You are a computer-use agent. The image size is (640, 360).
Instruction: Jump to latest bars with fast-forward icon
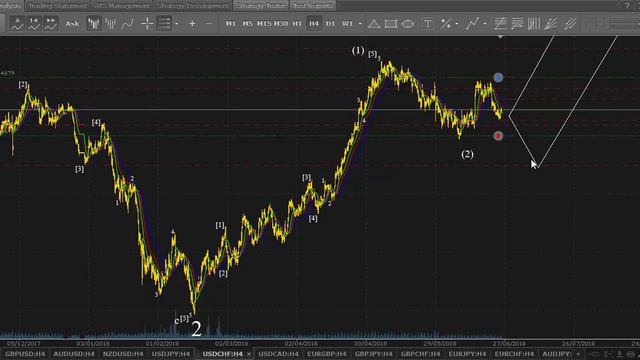[x=51, y=24]
